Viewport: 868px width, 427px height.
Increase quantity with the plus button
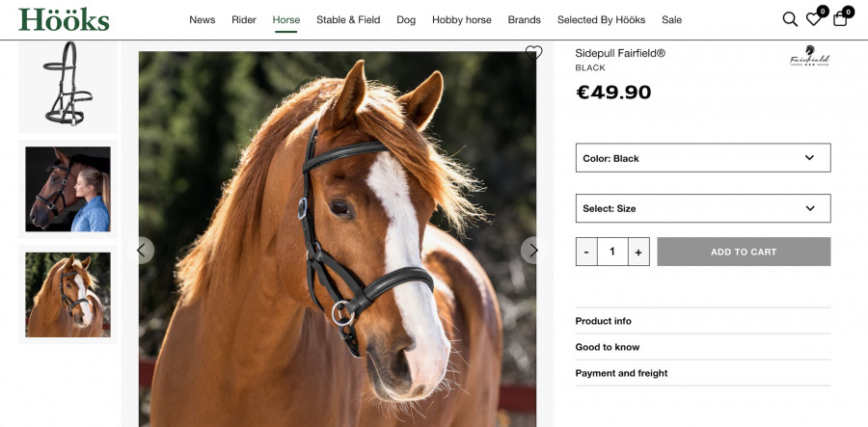click(638, 253)
